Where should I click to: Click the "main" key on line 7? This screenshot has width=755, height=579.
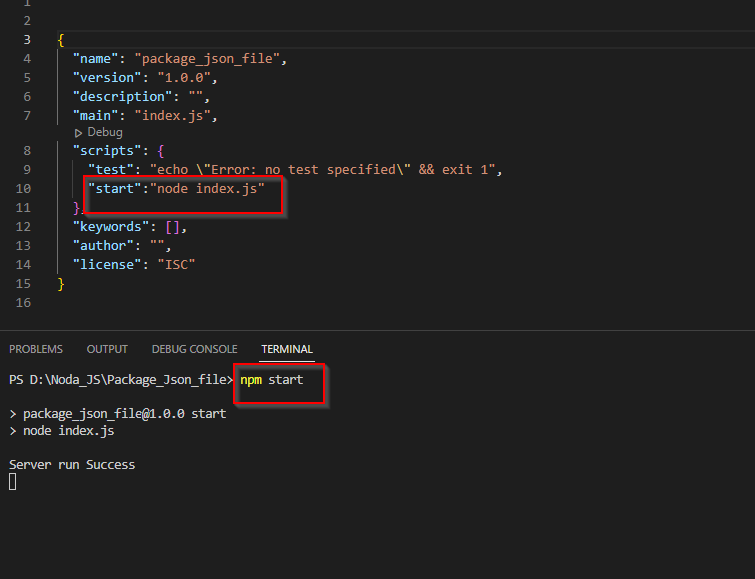95,116
